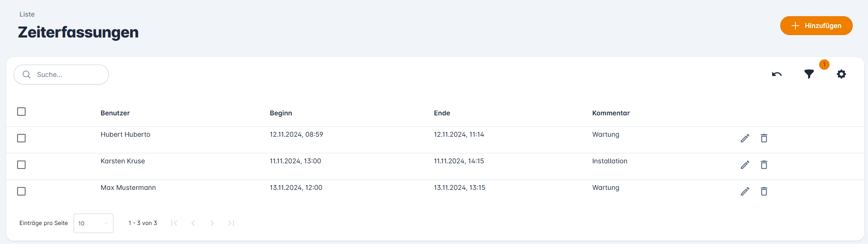The height and width of the screenshot is (244, 868).
Task: Delete Max Mustermann's time entry
Action: coord(764,191)
